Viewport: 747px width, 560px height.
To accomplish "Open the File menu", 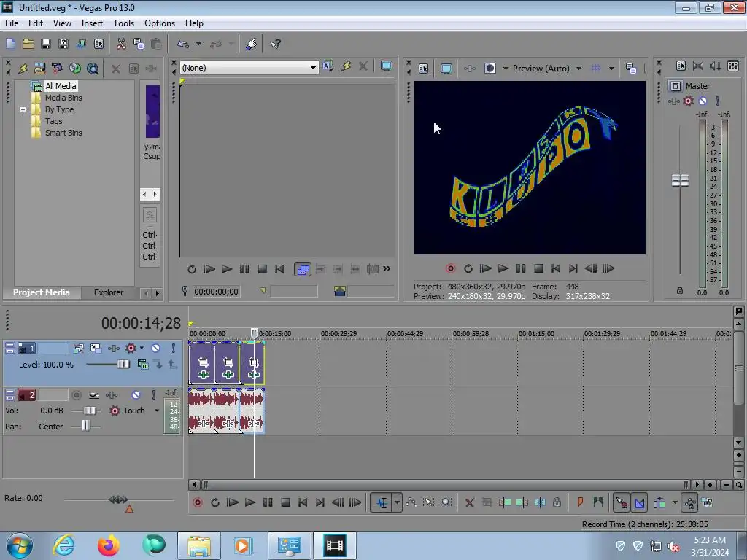I will 12,23.
